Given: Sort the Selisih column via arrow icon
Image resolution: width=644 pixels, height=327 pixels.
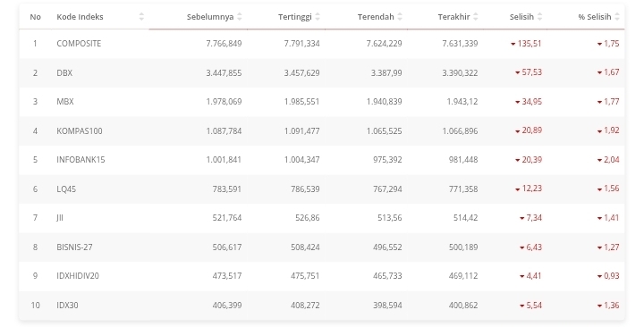Looking at the screenshot, I should (x=539, y=17).
